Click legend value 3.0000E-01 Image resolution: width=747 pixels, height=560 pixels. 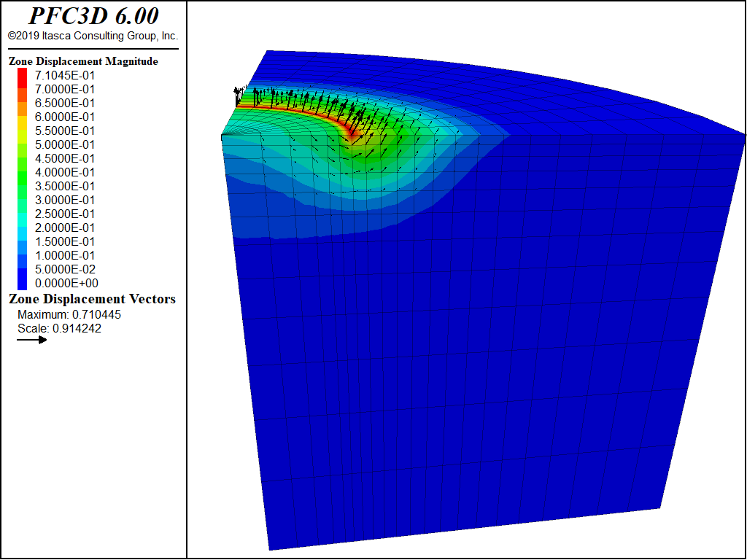pos(65,200)
